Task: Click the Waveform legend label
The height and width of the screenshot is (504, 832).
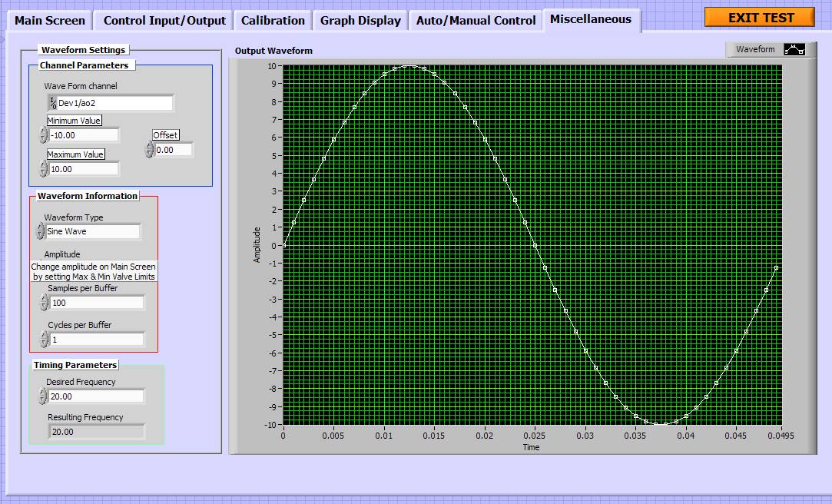Action: [x=755, y=49]
